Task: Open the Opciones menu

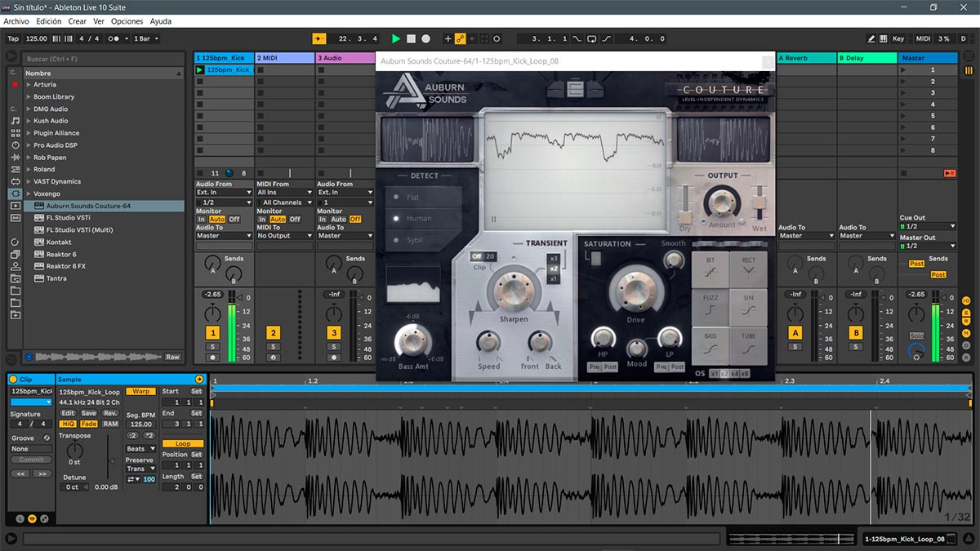Action: 127,21
